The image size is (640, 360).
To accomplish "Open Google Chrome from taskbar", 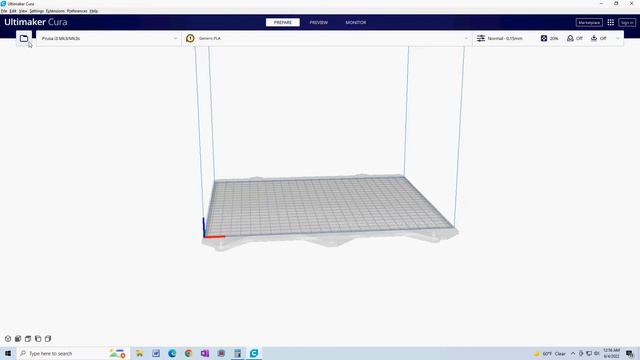I will coord(189,353).
